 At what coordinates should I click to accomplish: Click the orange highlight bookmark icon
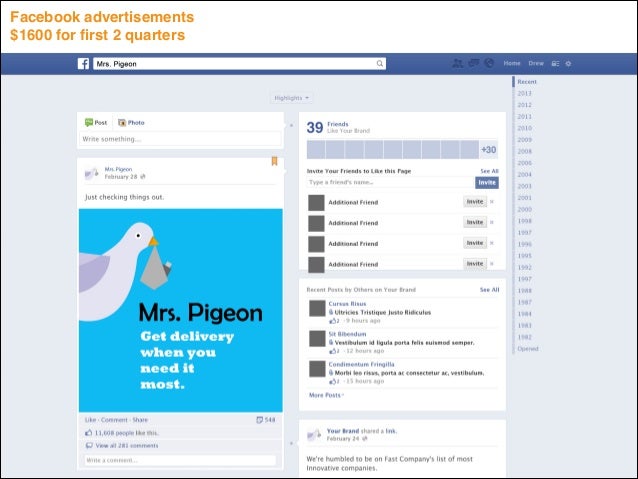point(275,162)
